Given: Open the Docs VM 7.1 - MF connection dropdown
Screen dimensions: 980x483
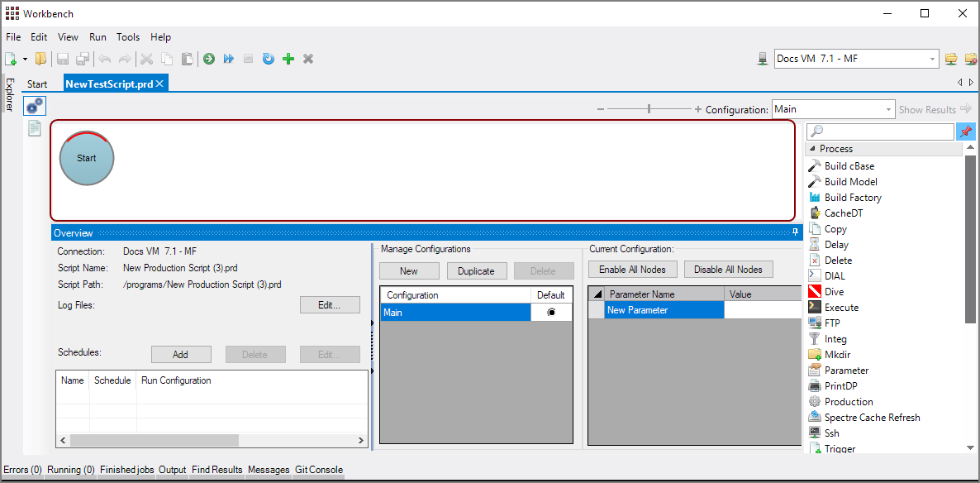Looking at the screenshot, I should pyautogui.click(x=933, y=59).
